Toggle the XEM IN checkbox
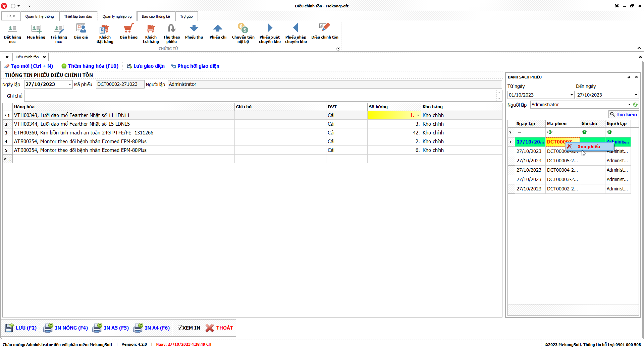The image size is (644, 349). [180, 328]
